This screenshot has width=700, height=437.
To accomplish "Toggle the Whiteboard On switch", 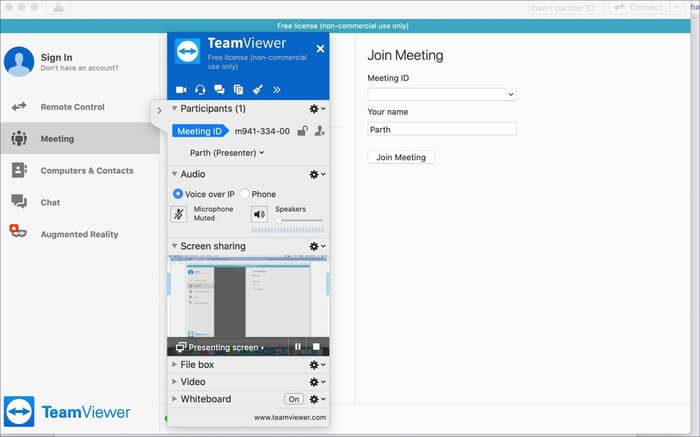I will point(294,399).
